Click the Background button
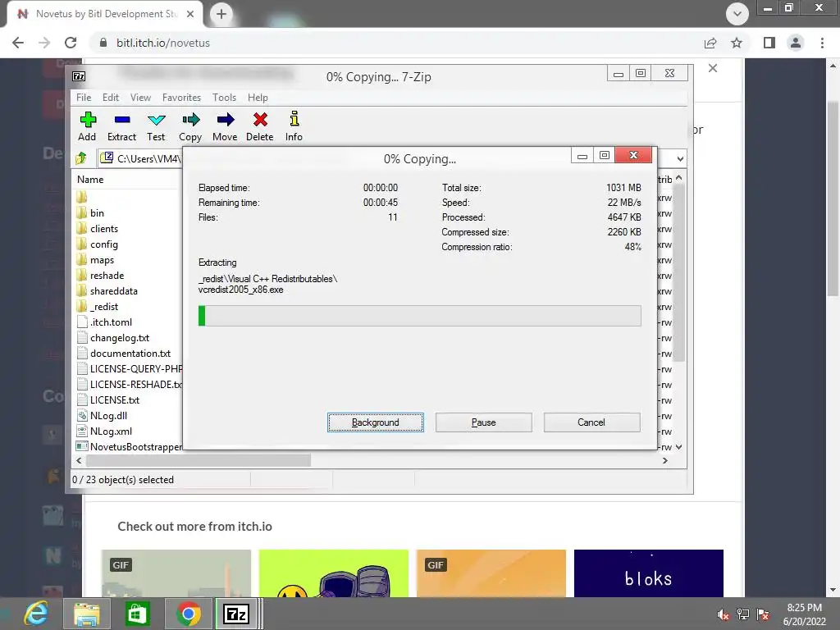 coord(376,422)
